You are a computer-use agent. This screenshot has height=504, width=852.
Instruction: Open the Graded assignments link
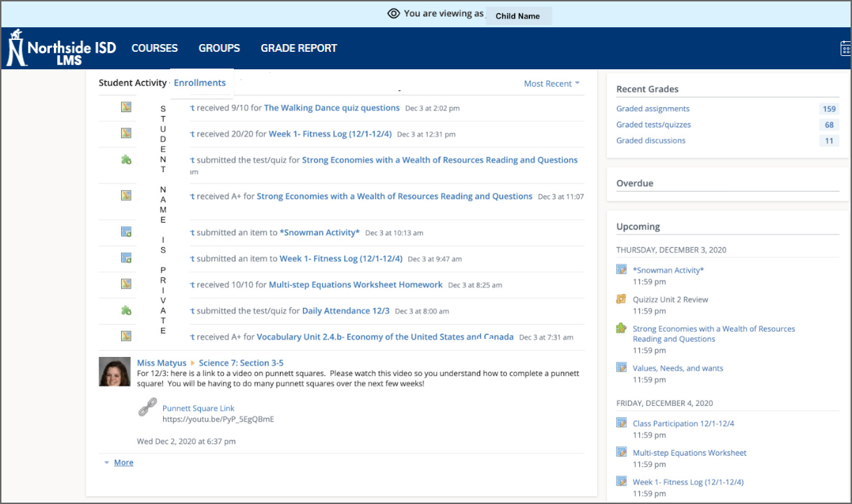tap(652, 108)
